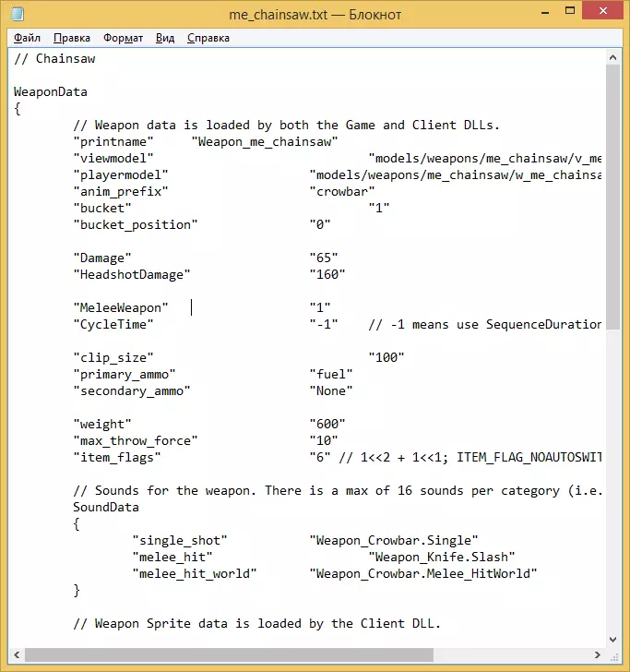Click the "primary_ammo" value "fuel"
Screen dimensions: 630x672
[x=331, y=374]
